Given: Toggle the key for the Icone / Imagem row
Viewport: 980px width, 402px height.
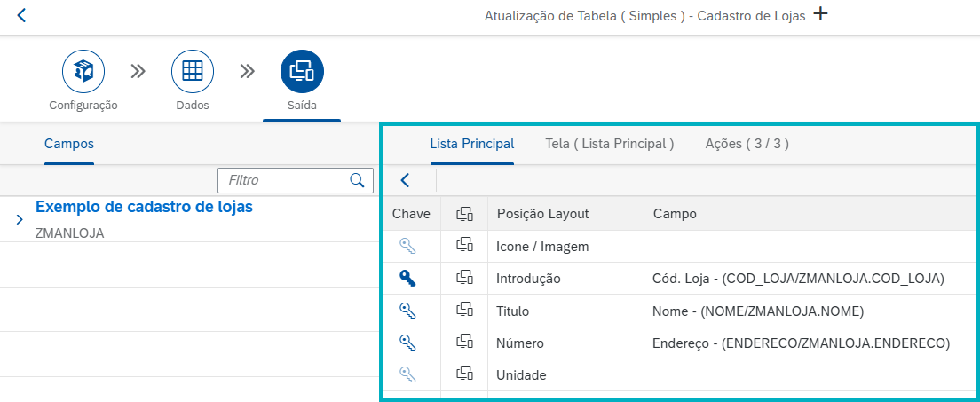Looking at the screenshot, I should coord(407,246).
